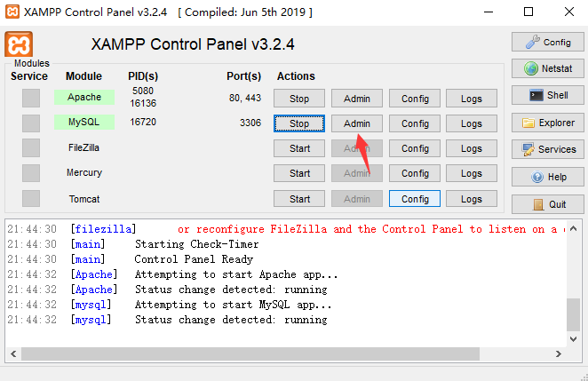Click the FileZilla module name
The height and width of the screenshot is (381, 588).
click(x=84, y=147)
